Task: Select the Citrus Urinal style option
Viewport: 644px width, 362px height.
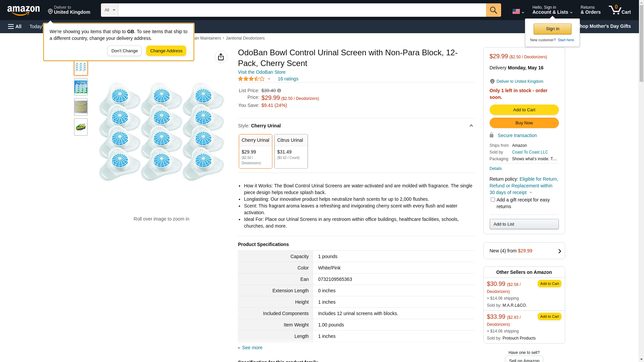Action: pos(291,151)
